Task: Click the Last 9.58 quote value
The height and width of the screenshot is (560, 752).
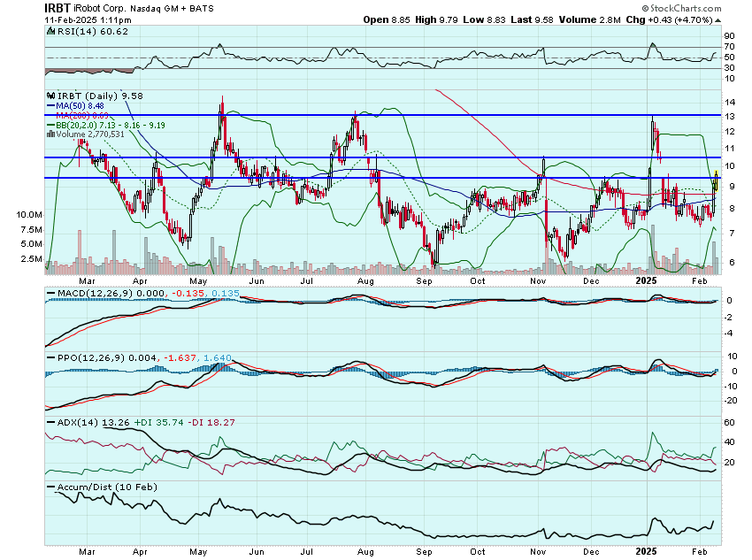Action: (532, 19)
